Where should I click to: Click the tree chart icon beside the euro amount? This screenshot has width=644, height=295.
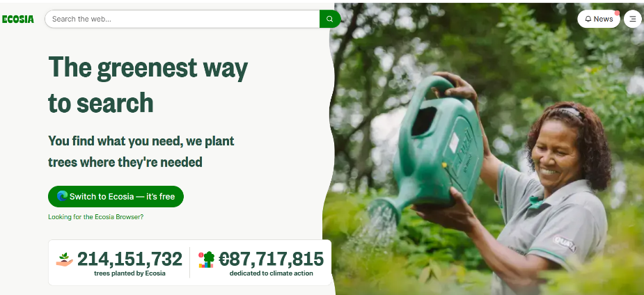[x=207, y=260]
